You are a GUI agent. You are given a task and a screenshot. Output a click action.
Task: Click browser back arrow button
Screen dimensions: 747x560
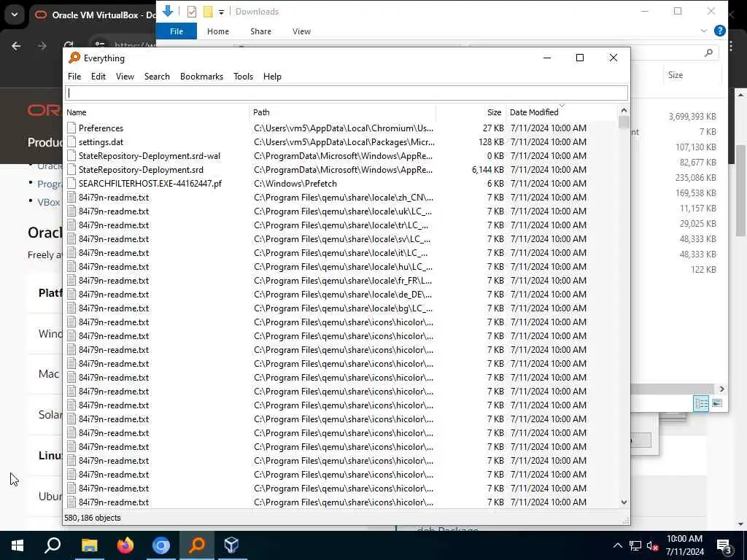tap(16, 46)
